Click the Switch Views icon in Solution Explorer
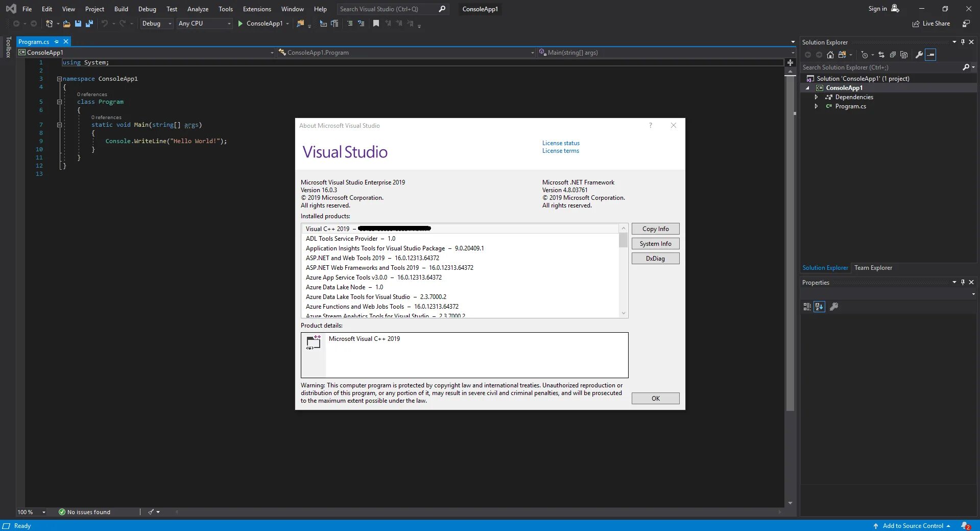Viewport: 980px width, 531px height. (x=842, y=55)
